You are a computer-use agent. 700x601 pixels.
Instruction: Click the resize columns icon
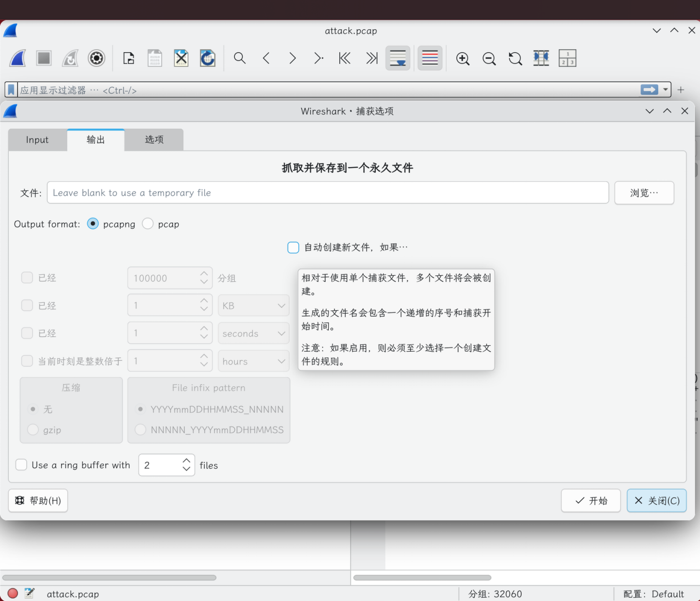point(541,58)
